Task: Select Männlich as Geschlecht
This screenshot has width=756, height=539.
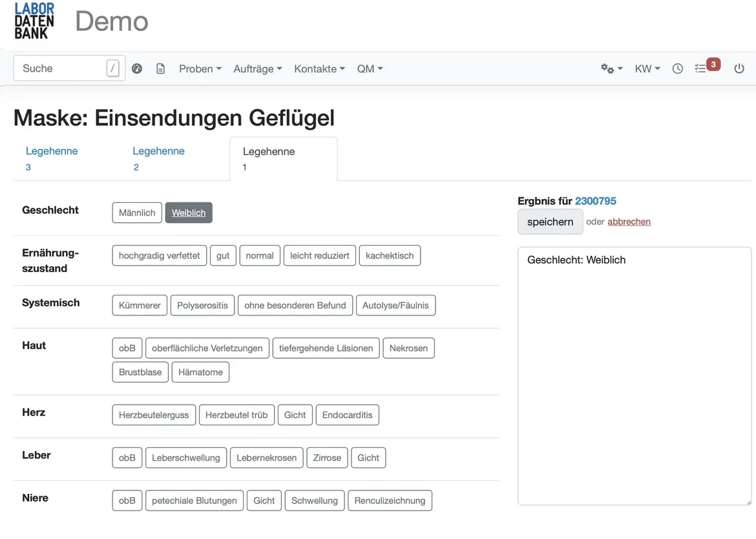Action: pos(136,212)
